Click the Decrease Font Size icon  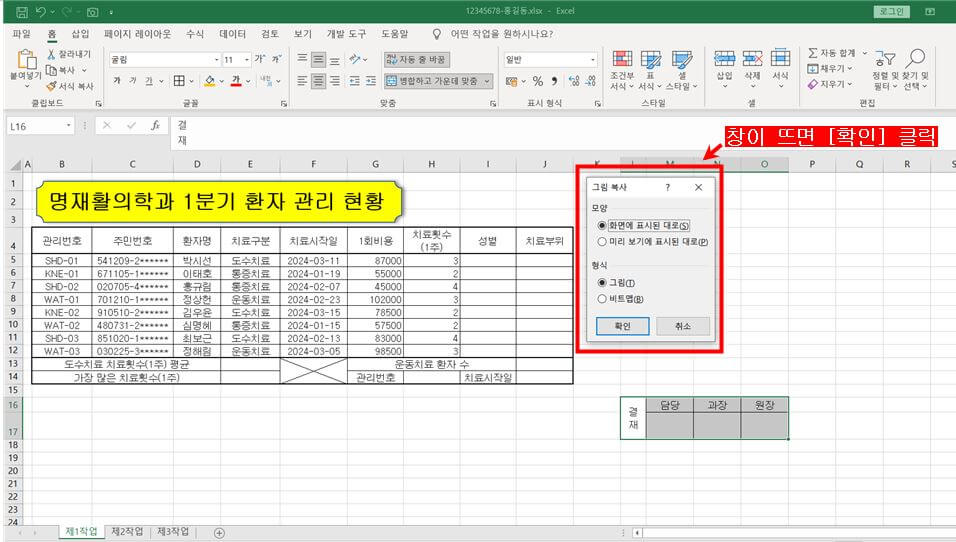click(276, 59)
